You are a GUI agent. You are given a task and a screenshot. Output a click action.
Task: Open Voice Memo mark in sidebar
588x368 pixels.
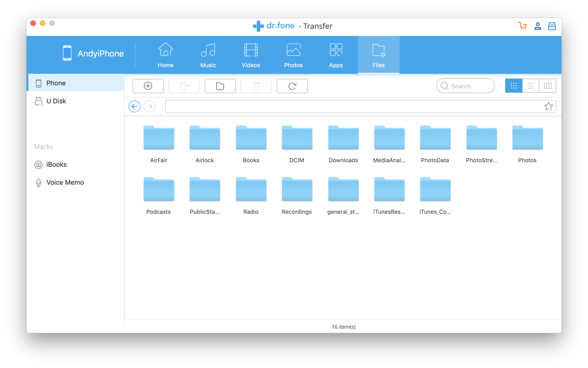(x=75, y=182)
